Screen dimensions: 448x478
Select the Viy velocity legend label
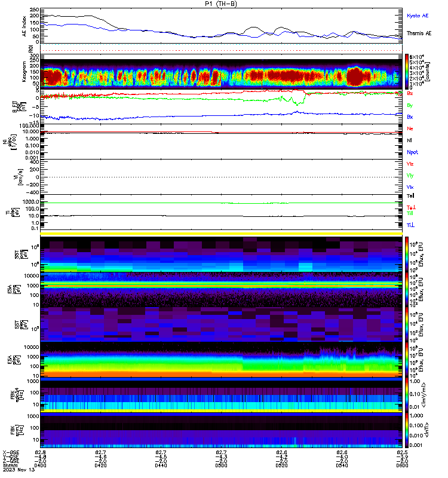(x=410, y=176)
